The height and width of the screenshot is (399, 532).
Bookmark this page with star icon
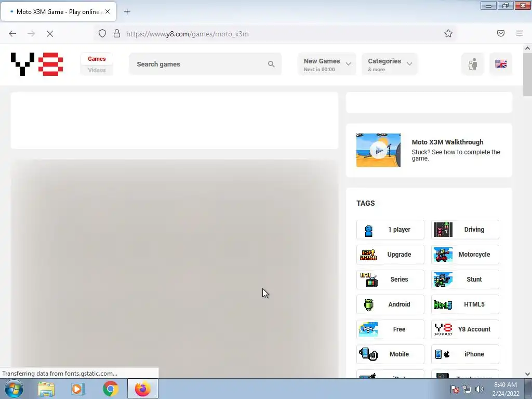coord(448,33)
